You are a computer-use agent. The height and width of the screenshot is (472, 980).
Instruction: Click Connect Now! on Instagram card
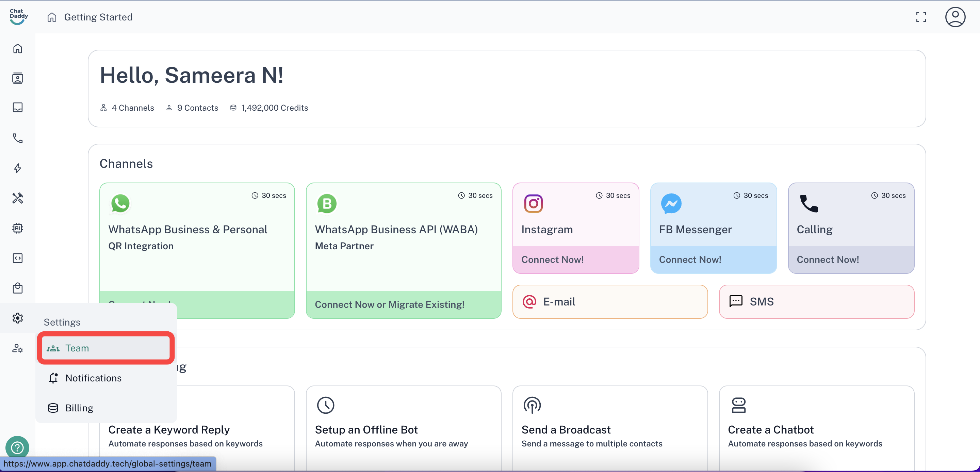tap(552, 259)
